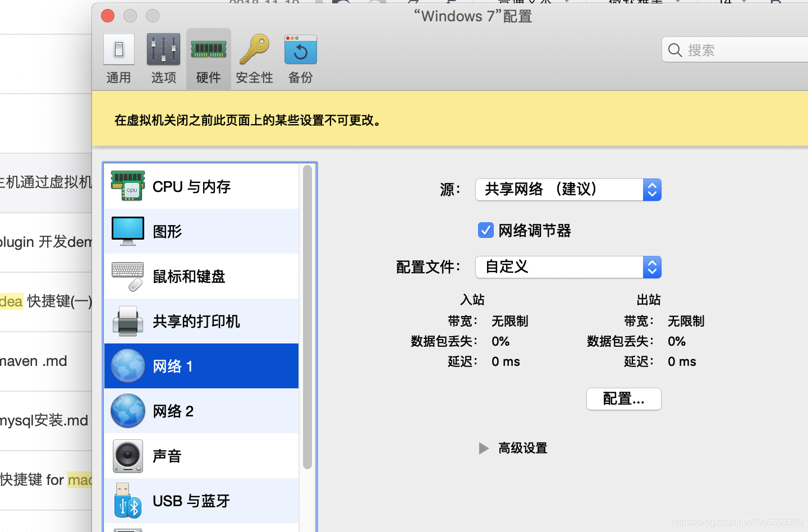Click the magnifier icon in search box

point(675,50)
